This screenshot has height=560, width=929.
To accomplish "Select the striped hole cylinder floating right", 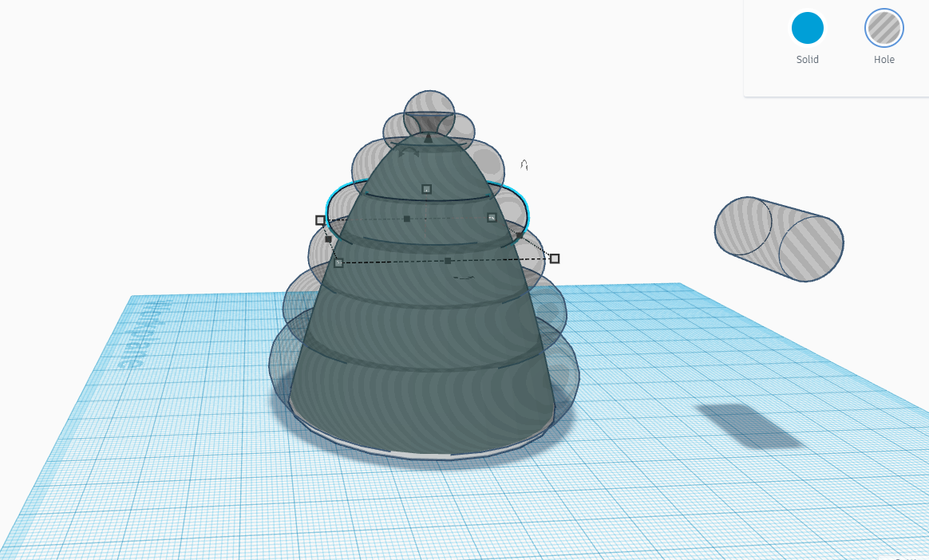I will tap(778, 239).
